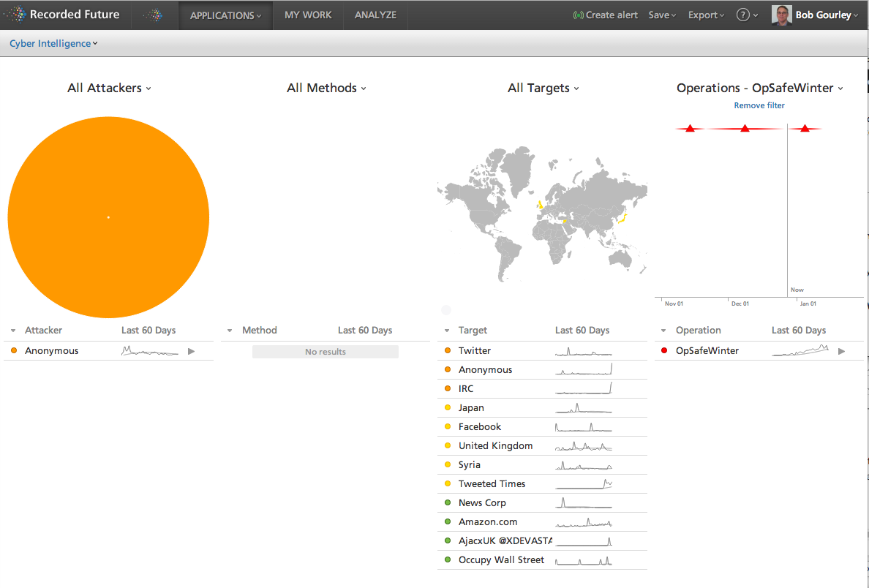Open the All Targets dropdown
The height and width of the screenshot is (588, 869).
click(x=543, y=88)
